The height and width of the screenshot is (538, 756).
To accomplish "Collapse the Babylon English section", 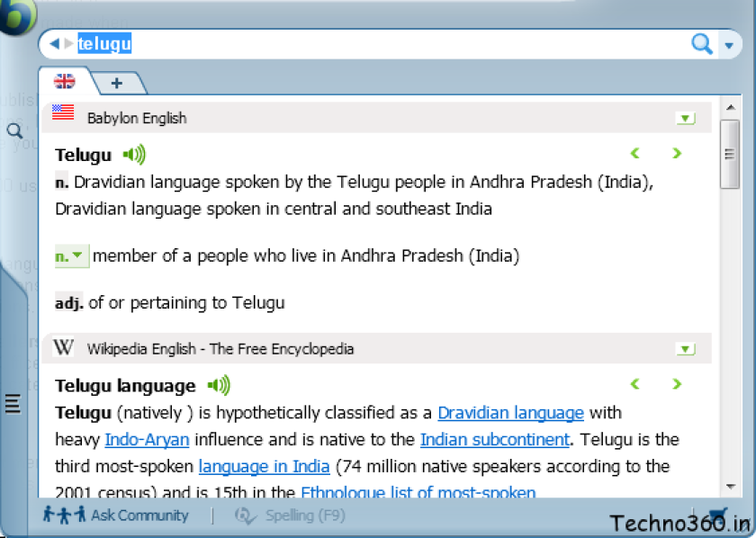I will point(685,118).
